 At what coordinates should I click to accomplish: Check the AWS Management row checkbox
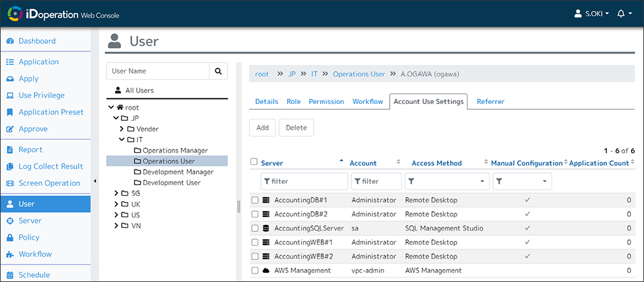255,270
